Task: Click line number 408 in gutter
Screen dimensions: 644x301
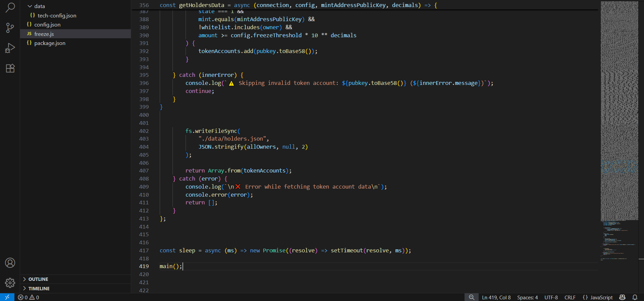Action: (x=144, y=179)
